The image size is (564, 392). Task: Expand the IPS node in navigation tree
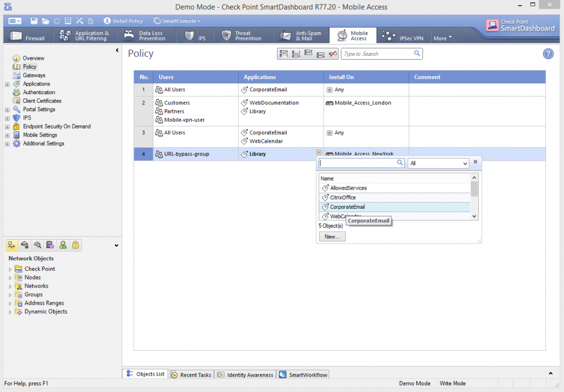[7, 118]
